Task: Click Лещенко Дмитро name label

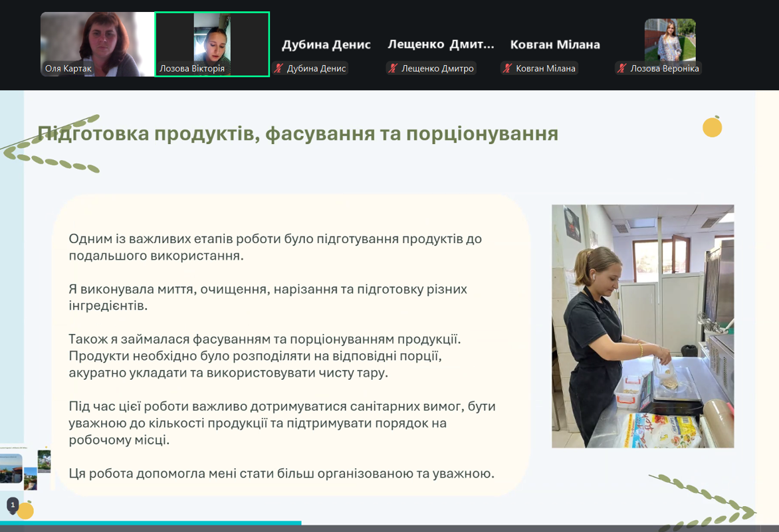Action: (437, 68)
